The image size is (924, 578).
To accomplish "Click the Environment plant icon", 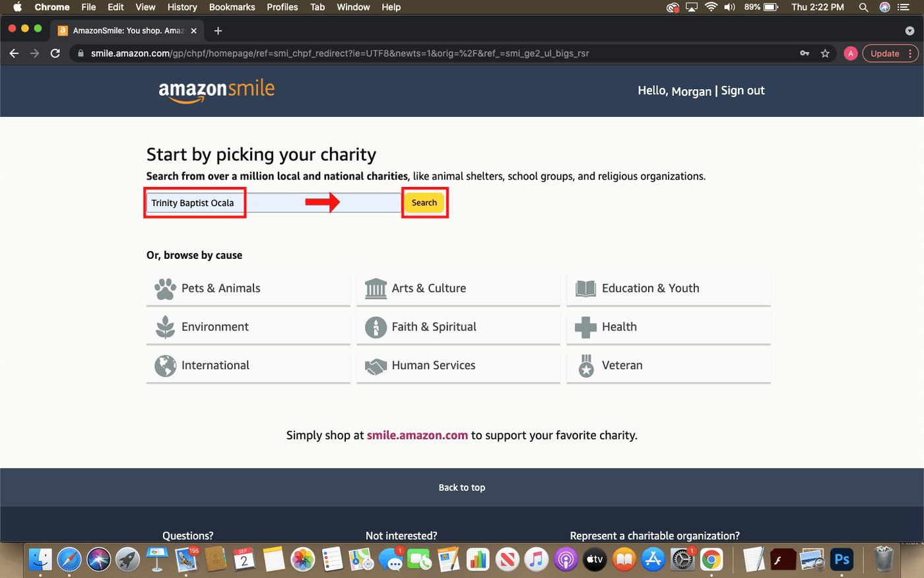I will pos(165,327).
